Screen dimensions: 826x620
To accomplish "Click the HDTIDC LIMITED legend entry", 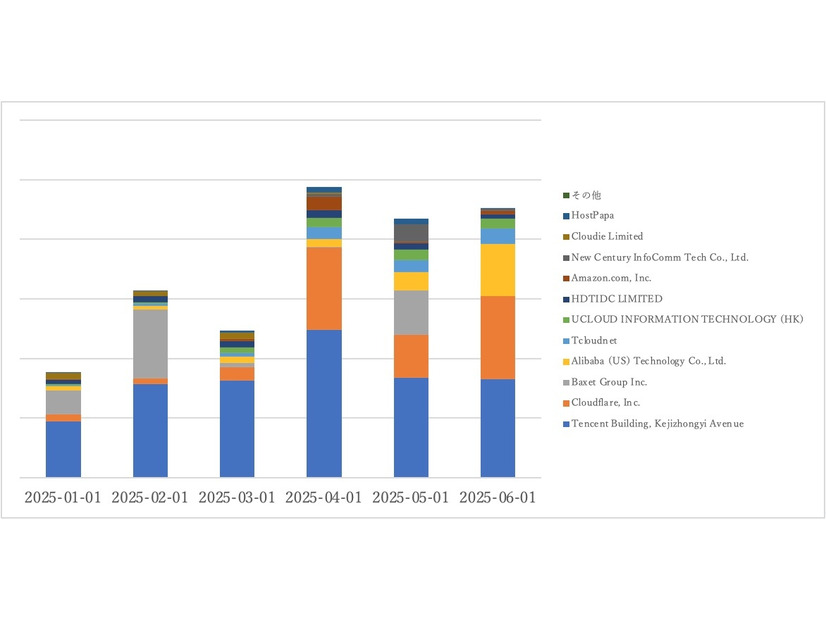I will pyautogui.click(x=616, y=299).
